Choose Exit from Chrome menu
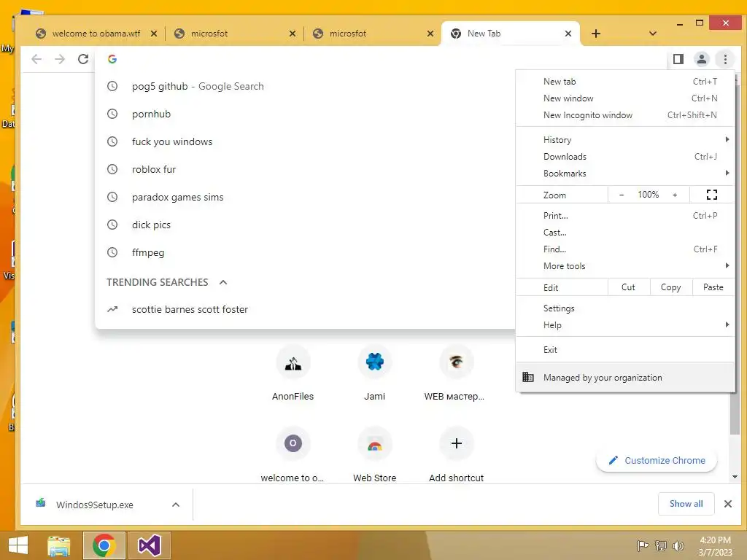The height and width of the screenshot is (560, 747). 625,350
